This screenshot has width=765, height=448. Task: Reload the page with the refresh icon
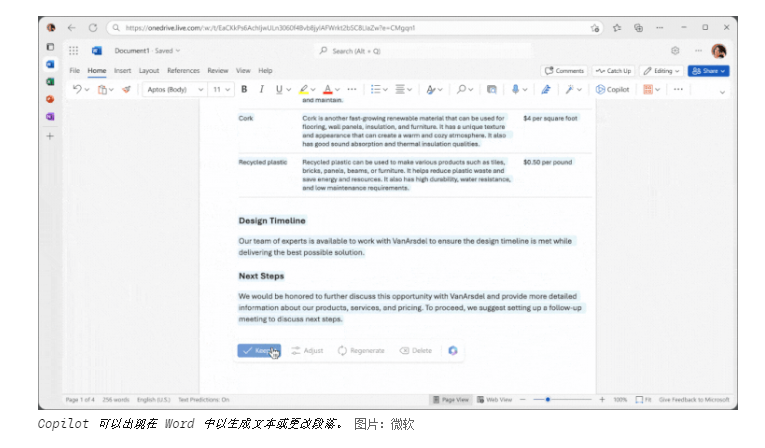point(93,28)
